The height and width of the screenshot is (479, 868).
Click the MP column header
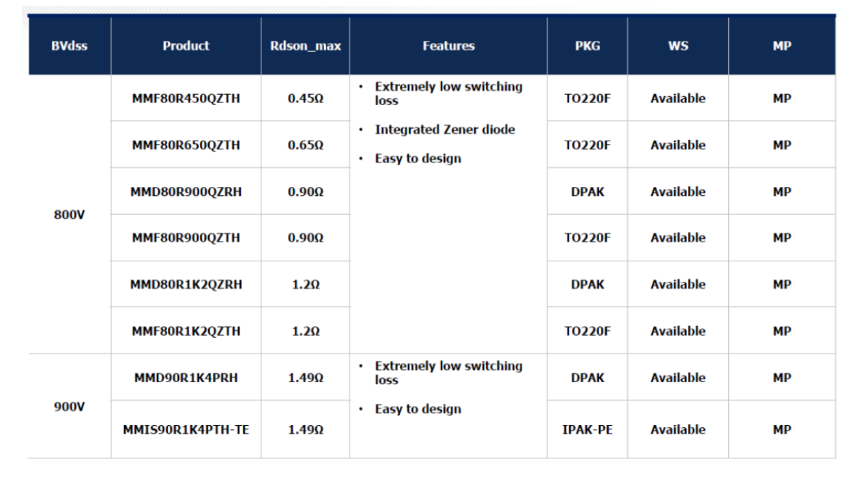point(781,46)
